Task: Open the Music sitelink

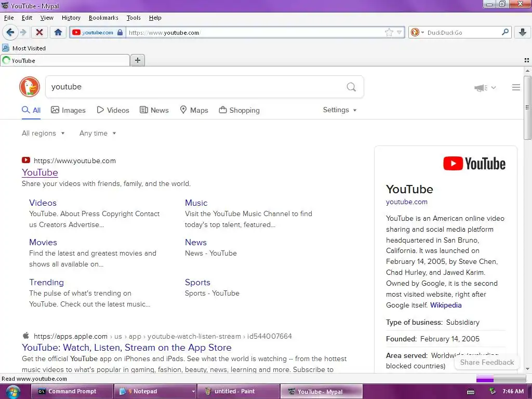Action: [x=196, y=203]
